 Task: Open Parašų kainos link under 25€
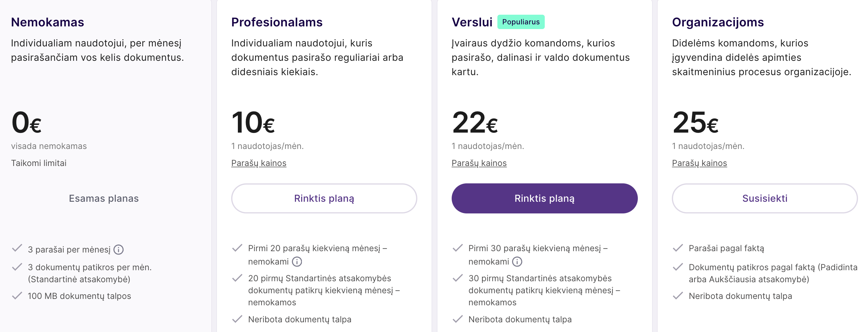(700, 163)
